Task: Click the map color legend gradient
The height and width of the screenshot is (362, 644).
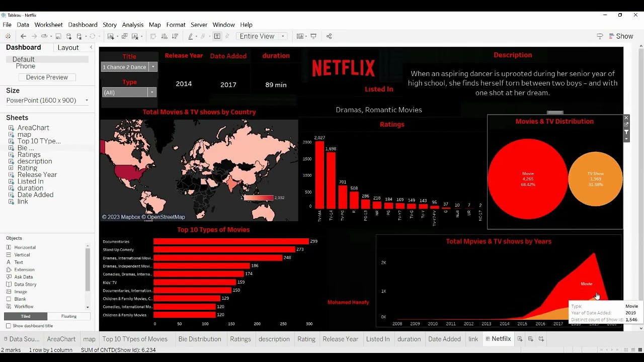Action: (259, 198)
